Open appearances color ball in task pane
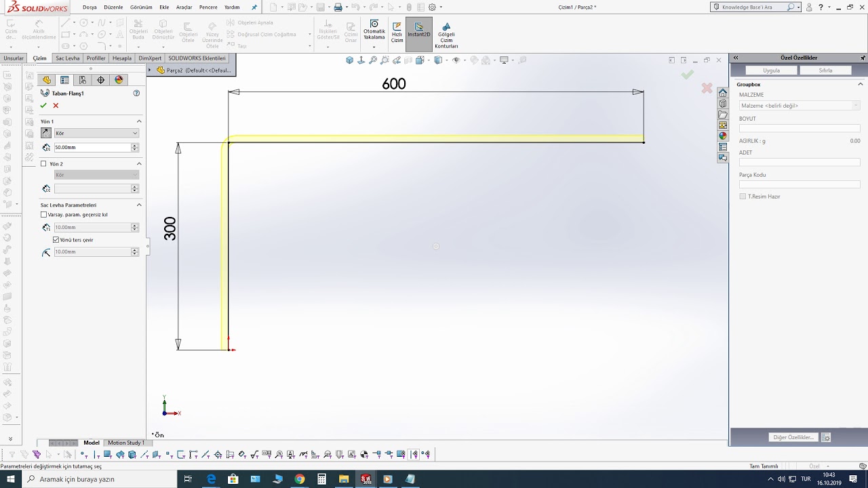Image resolution: width=868 pixels, height=488 pixels. pos(723,136)
